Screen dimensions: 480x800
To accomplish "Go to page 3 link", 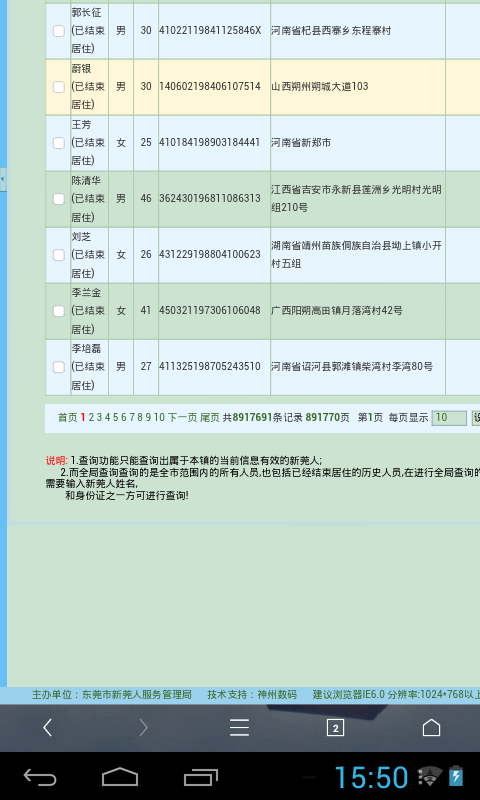I will point(99,418).
